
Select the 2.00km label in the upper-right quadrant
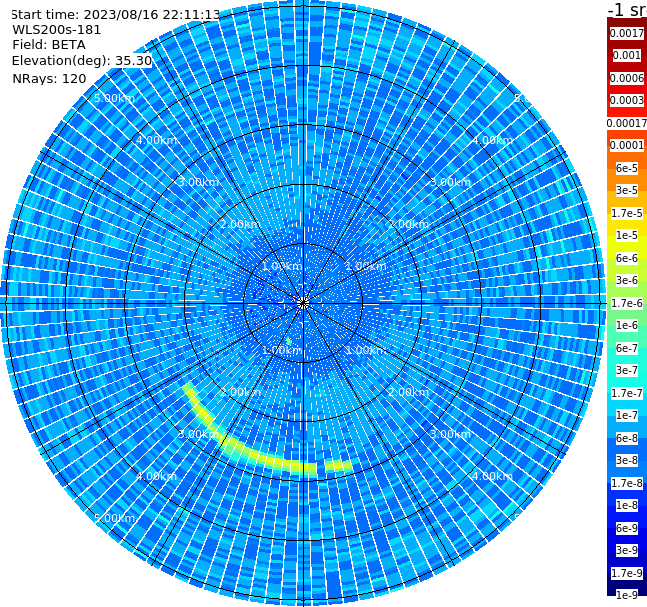408,224
